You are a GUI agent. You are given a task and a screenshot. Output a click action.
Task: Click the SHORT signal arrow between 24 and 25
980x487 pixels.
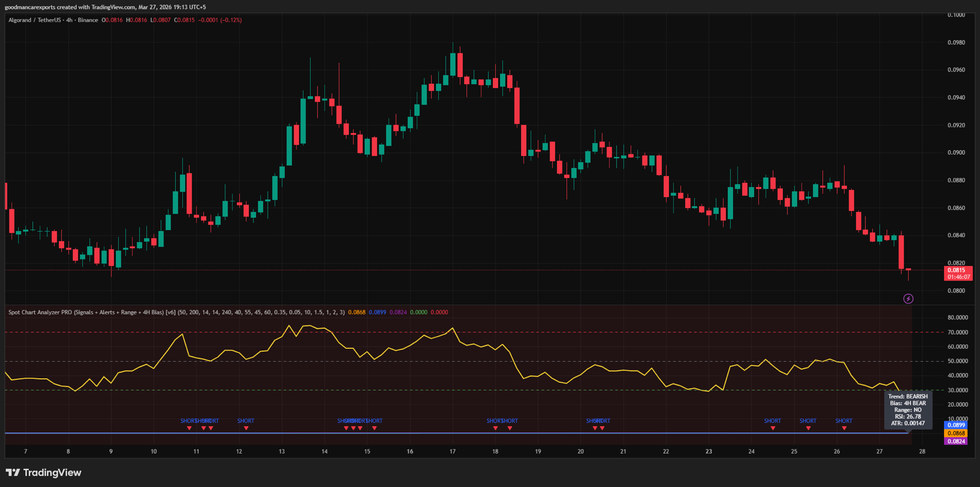pyautogui.click(x=772, y=428)
